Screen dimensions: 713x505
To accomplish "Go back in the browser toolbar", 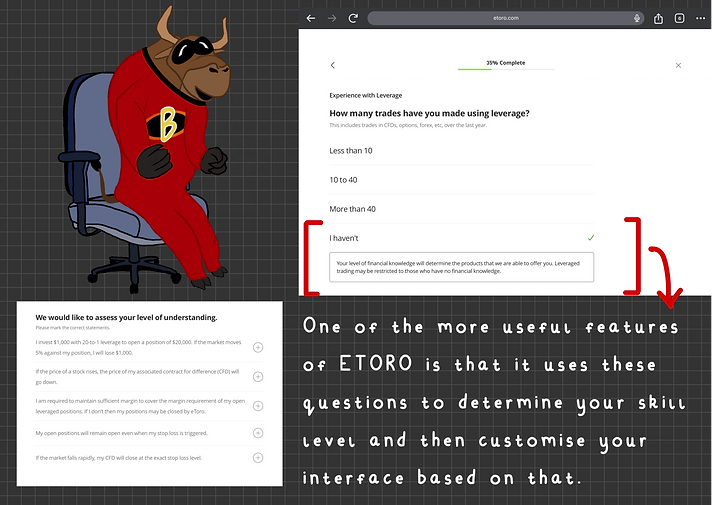I will 311,18.
